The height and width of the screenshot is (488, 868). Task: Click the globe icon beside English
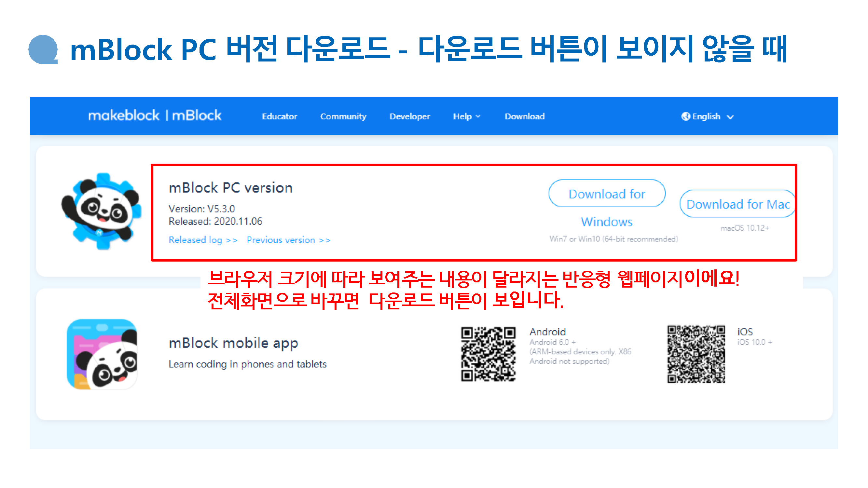685,116
